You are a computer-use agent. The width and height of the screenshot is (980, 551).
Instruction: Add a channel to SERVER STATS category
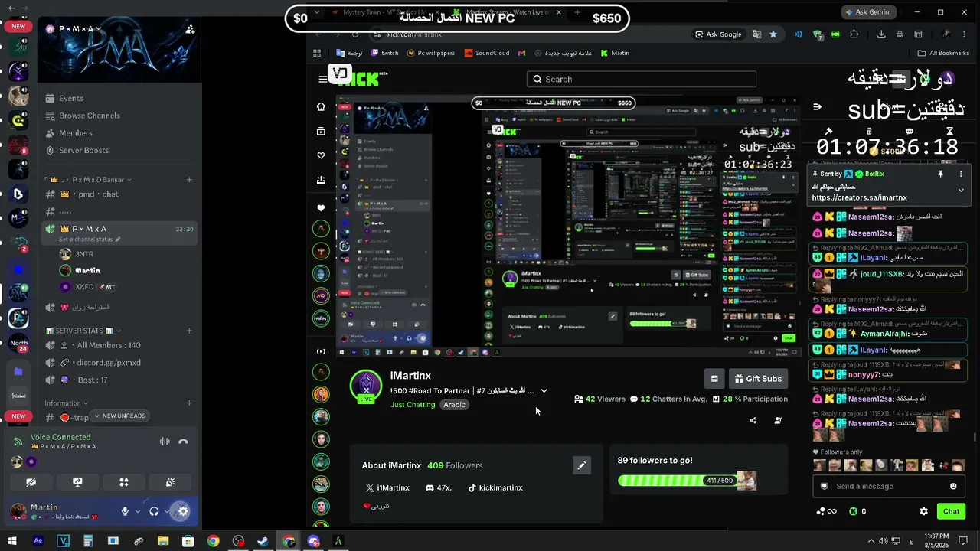[189, 331]
